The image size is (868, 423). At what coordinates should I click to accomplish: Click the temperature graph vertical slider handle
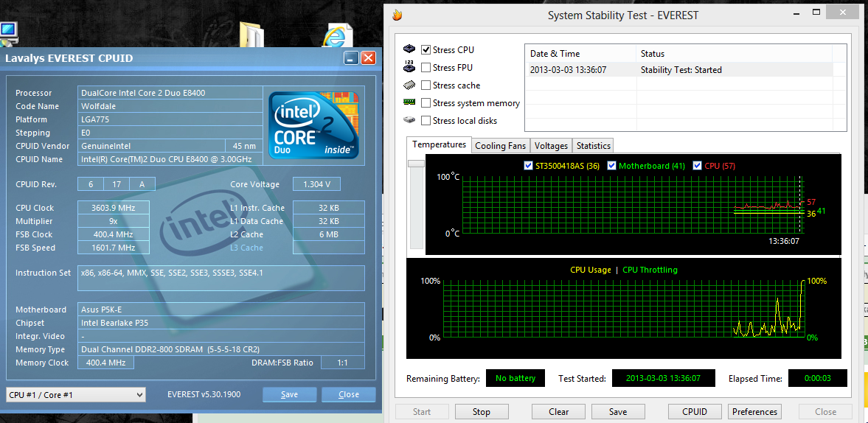click(x=416, y=164)
